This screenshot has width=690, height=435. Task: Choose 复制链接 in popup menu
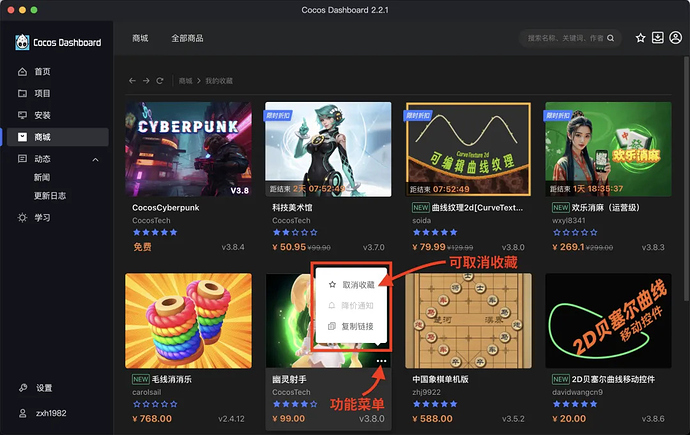(x=351, y=326)
